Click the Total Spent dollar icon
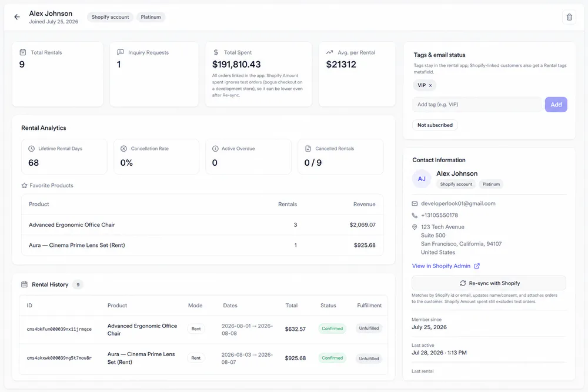Screen dimensions: 588x392 [x=216, y=52]
